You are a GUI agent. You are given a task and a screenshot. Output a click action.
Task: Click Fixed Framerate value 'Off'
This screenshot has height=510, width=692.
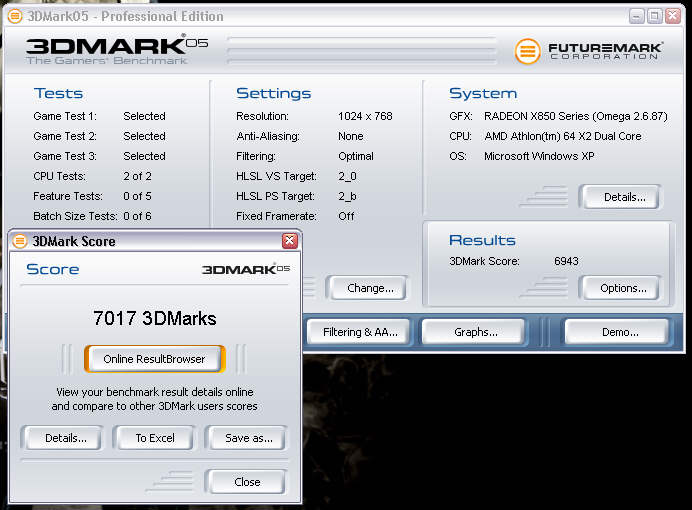pyautogui.click(x=346, y=216)
